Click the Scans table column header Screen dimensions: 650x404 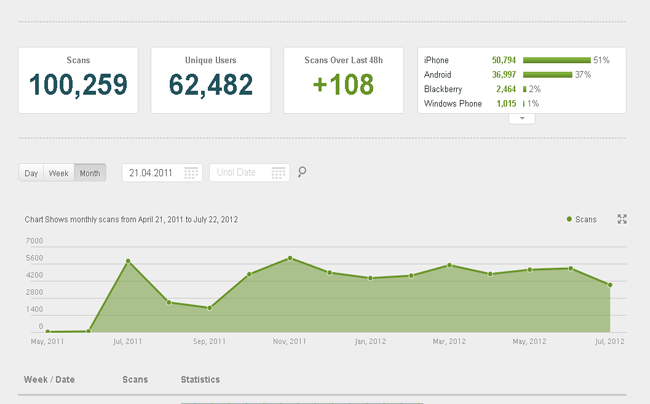tap(135, 380)
